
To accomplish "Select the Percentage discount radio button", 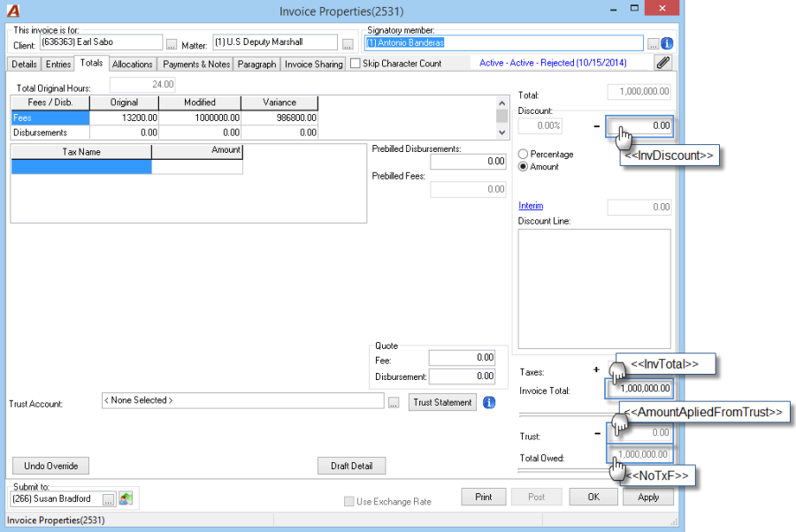I will (x=523, y=154).
